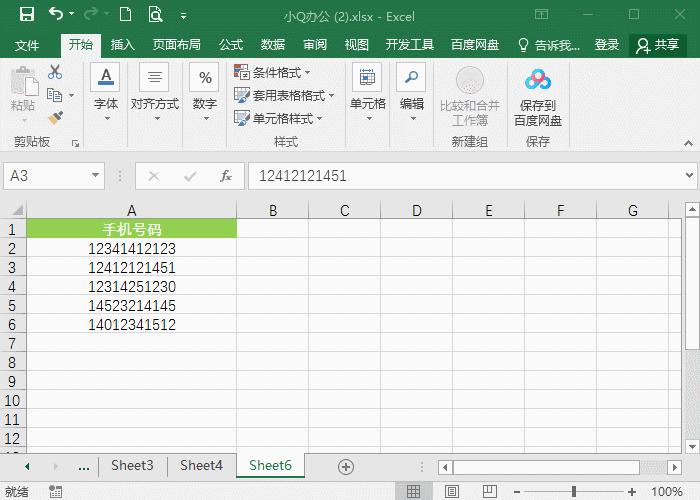Click the Enter checkmark in formula bar
Screen dimensions: 700x500
[x=190, y=176]
